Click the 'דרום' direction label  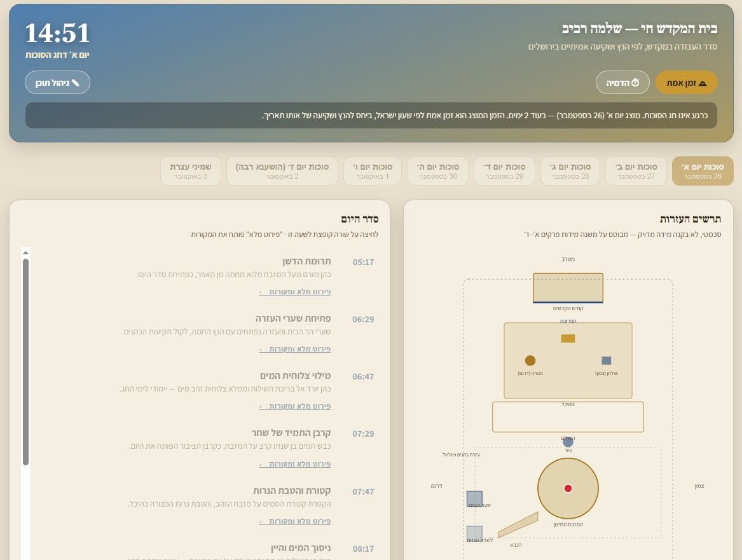click(436, 486)
